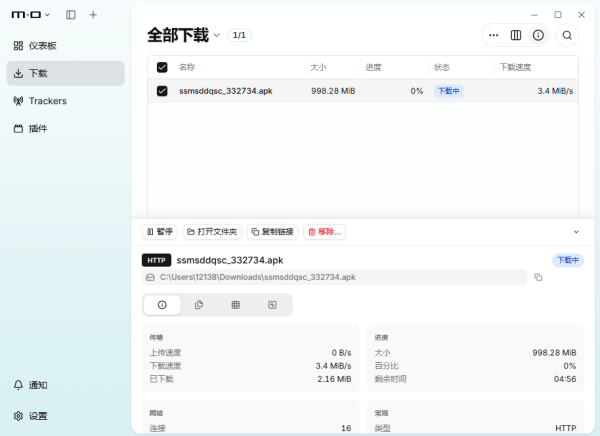600x436 pixels.
Task: Click the 1/1 count badge
Action: coord(239,35)
